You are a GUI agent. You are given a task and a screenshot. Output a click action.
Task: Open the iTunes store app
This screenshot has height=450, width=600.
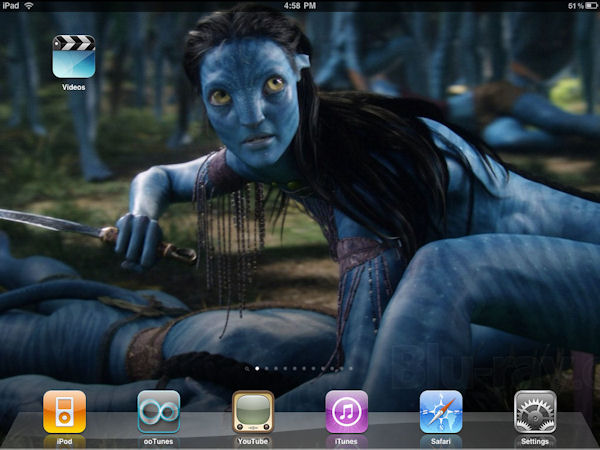pyautogui.click(x=347, y=412)
